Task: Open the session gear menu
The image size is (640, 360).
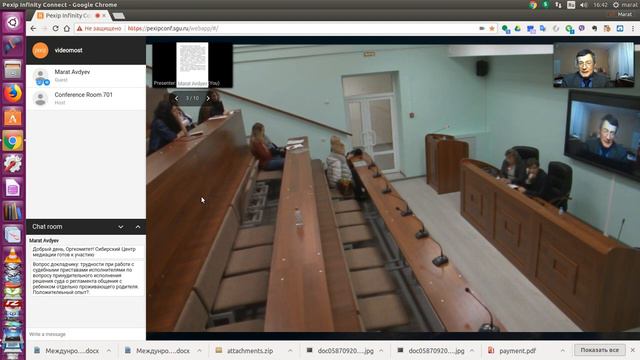Action: [x=616, y=5]
